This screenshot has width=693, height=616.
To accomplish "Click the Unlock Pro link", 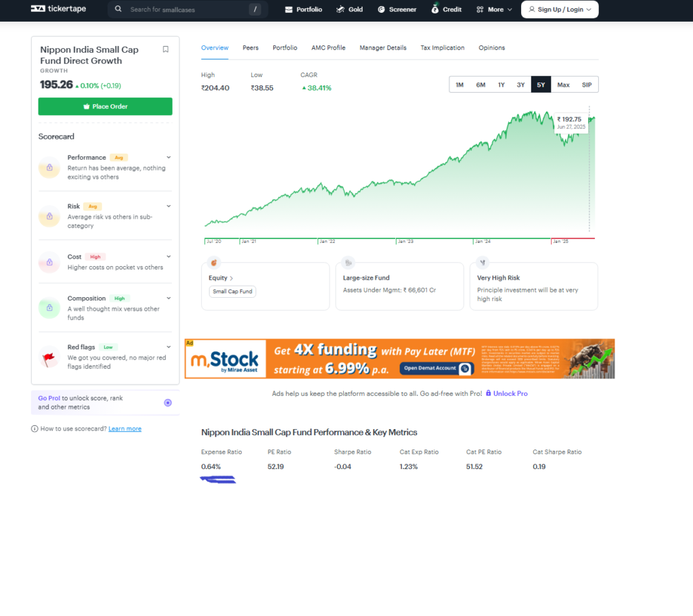I will pos(510,393).
